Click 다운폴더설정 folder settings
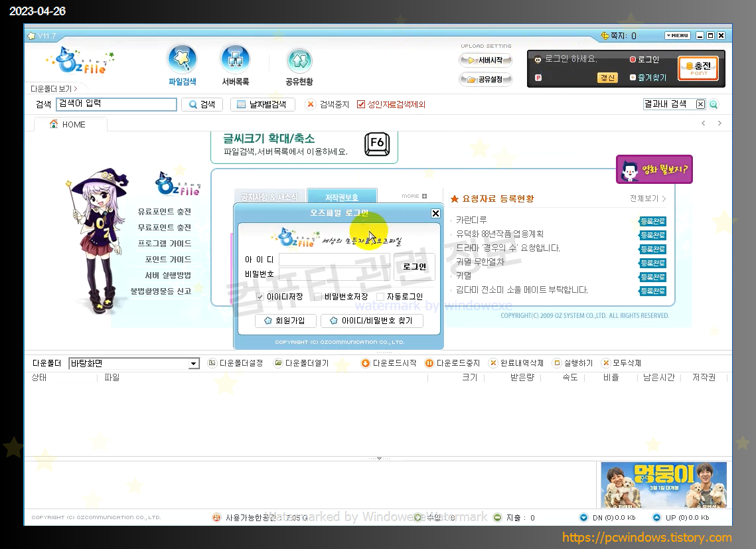Viewport: 756px width, 549px height. pyautogui.click(x=235, y=362)
